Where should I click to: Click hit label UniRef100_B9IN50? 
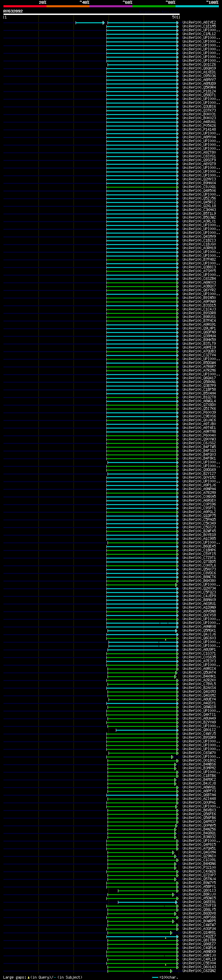click(199, 298)
